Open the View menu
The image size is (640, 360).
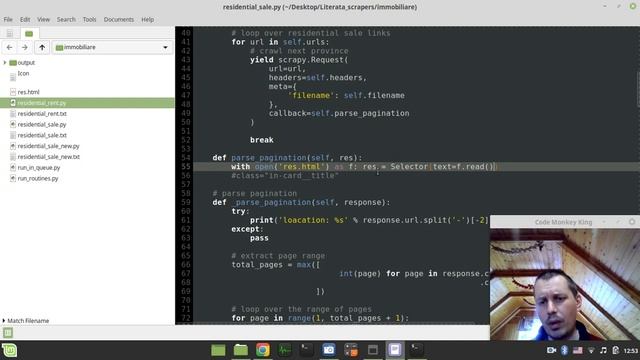(x=43, y=19)
